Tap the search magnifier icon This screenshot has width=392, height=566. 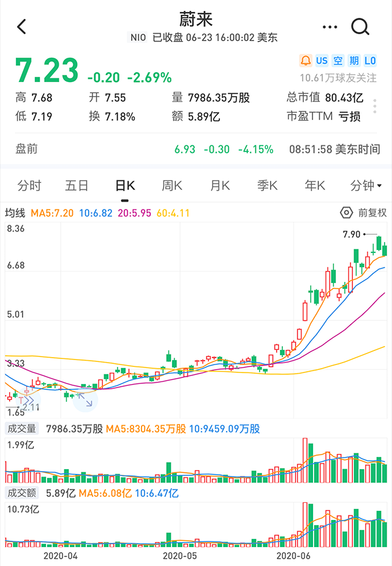pyautogui.click(x=360, y=27)
